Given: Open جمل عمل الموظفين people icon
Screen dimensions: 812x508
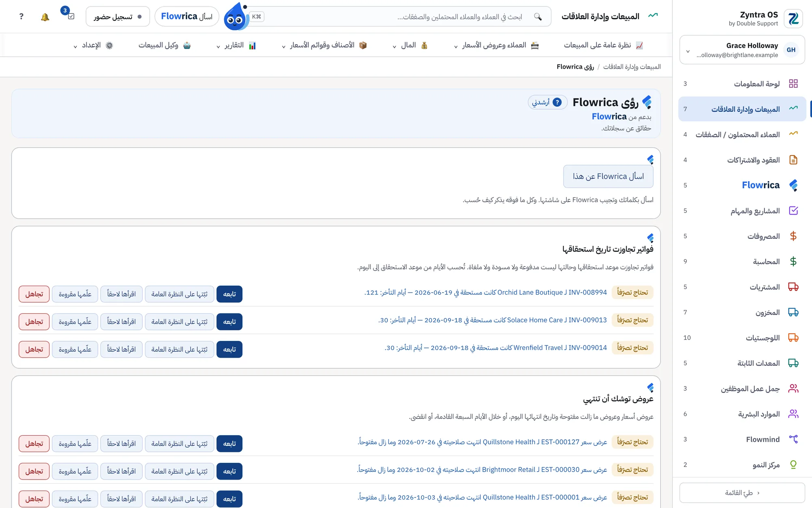Looking at the screenshot, I should 793,389.
